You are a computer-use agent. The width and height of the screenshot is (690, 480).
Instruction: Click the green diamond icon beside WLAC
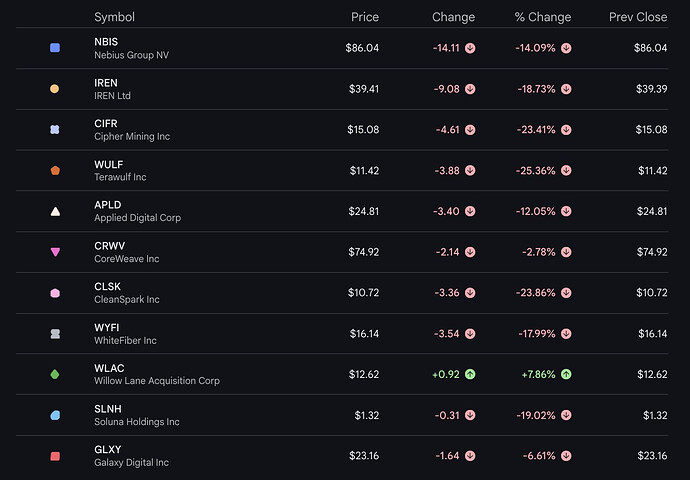55,374
